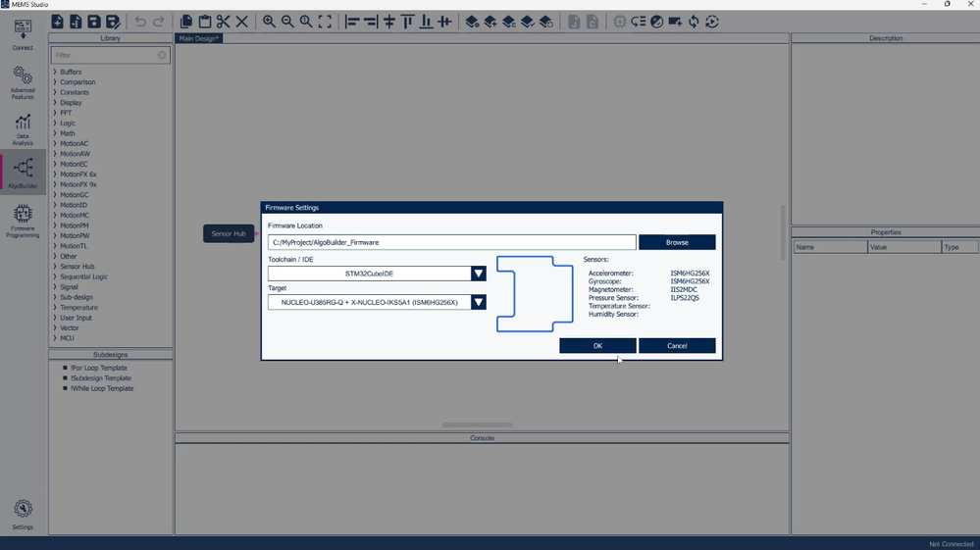Select the For Loop Template subdesign
Viewport: 980px width, 550px height.
click(99, 368)
